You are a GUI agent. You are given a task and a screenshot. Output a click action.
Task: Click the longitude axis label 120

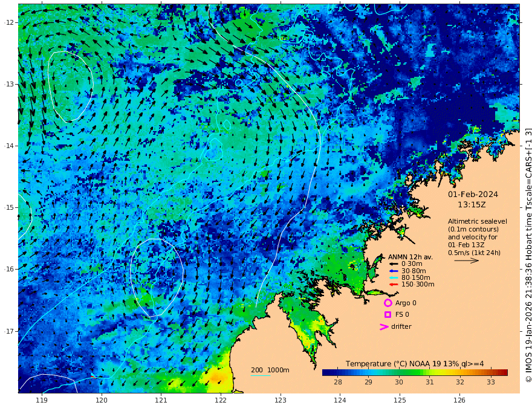102,401
